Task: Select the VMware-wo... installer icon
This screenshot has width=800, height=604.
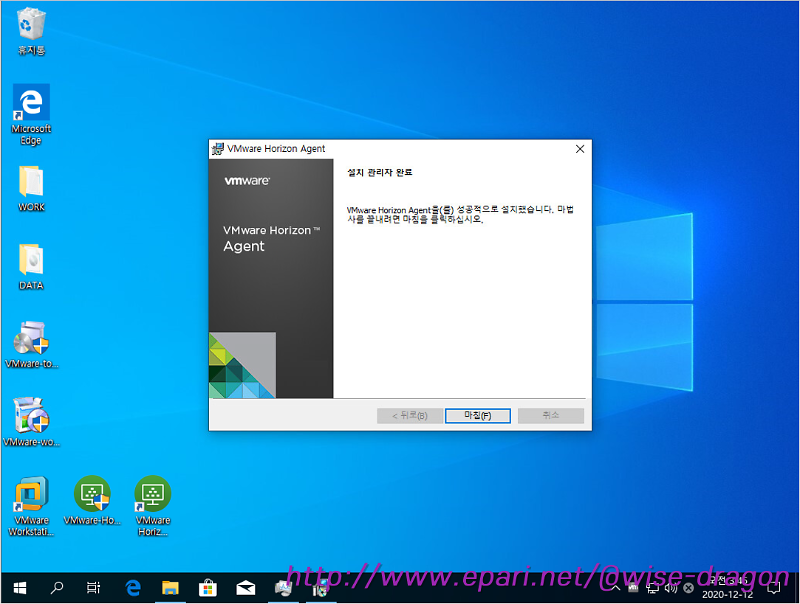Action: coord(31,422)
